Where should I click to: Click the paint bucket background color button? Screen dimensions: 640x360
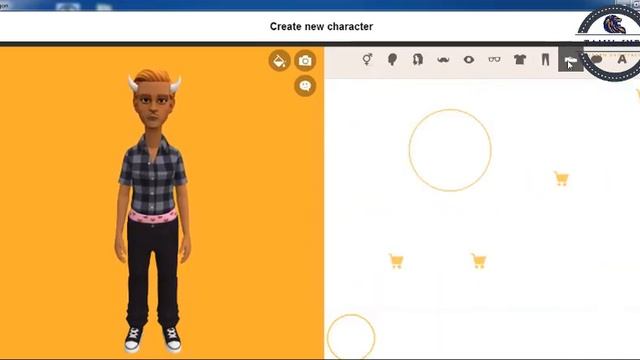pos(280,61)
